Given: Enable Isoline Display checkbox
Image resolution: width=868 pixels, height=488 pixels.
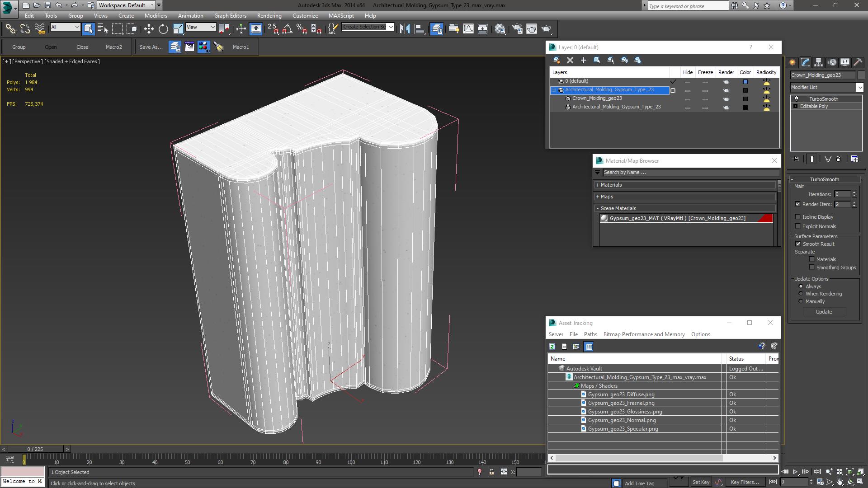Looking at the screenshot, I should click(x=797, y=217).
